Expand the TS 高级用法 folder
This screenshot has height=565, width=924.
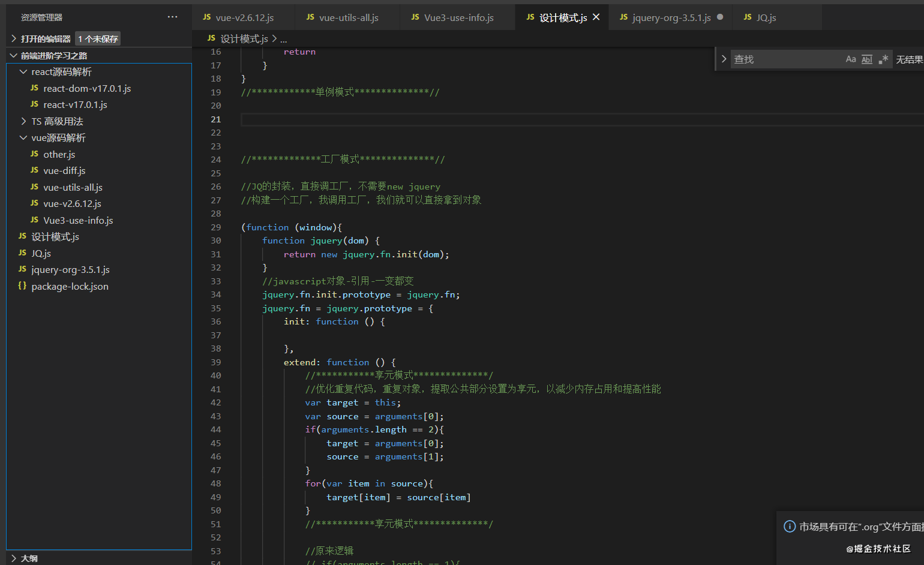23,121
